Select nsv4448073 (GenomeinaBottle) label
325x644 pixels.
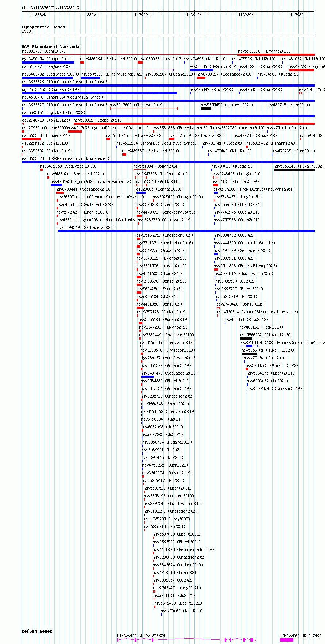(184, 550)
